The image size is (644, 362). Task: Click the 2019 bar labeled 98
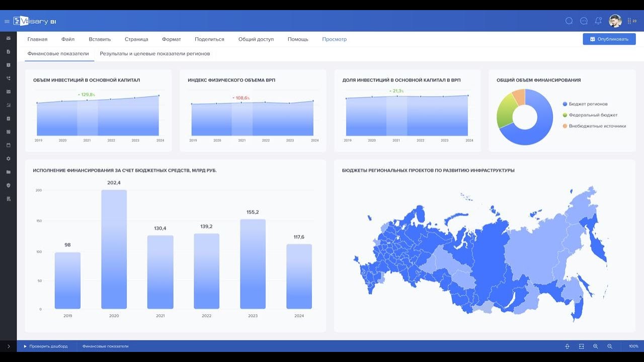coord(67,281)
